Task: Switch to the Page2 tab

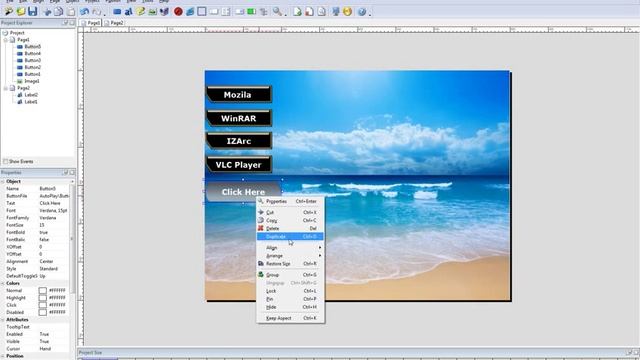Action: coord(114,23)
